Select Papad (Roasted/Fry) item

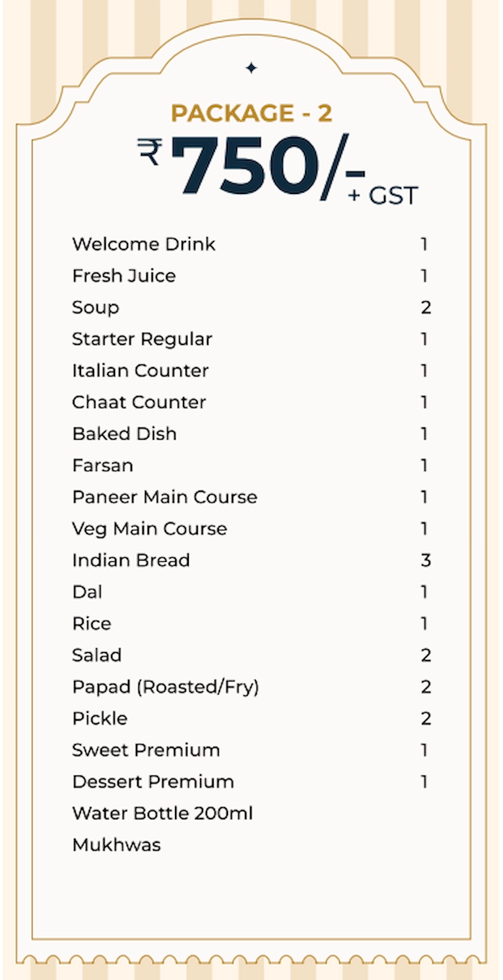[165, 687]
